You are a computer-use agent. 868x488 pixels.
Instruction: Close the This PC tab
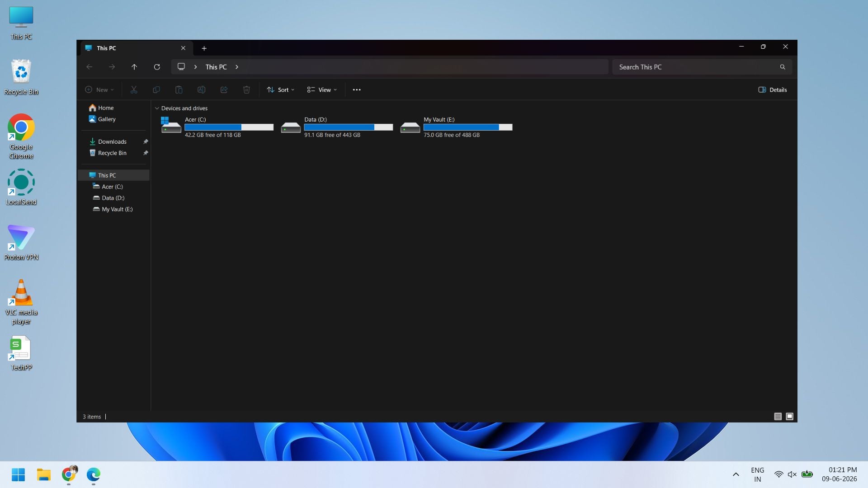[183, 48]
